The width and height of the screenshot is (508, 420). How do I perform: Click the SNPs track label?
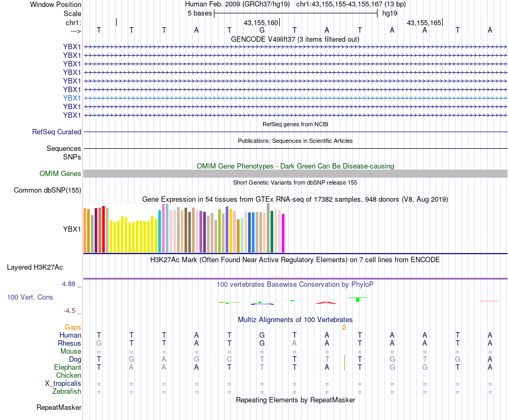coord(72,157)
